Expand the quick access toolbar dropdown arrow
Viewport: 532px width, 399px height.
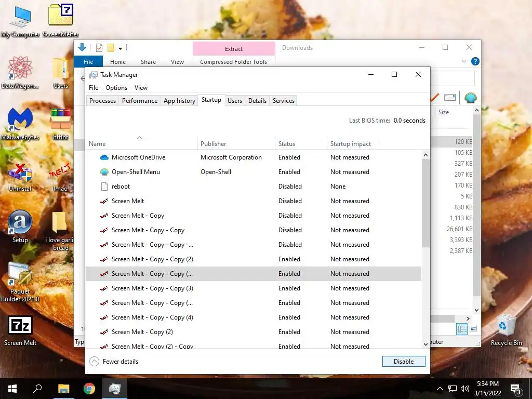pyautogui.click(x=120, y=48)
